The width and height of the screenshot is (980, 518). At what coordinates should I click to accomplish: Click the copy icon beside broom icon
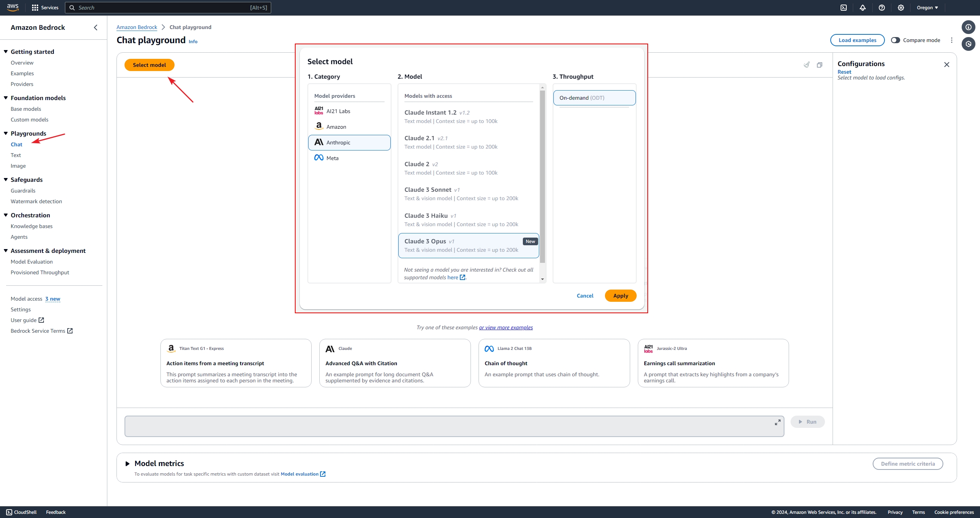pyautogui.click(x=820, y=65)
